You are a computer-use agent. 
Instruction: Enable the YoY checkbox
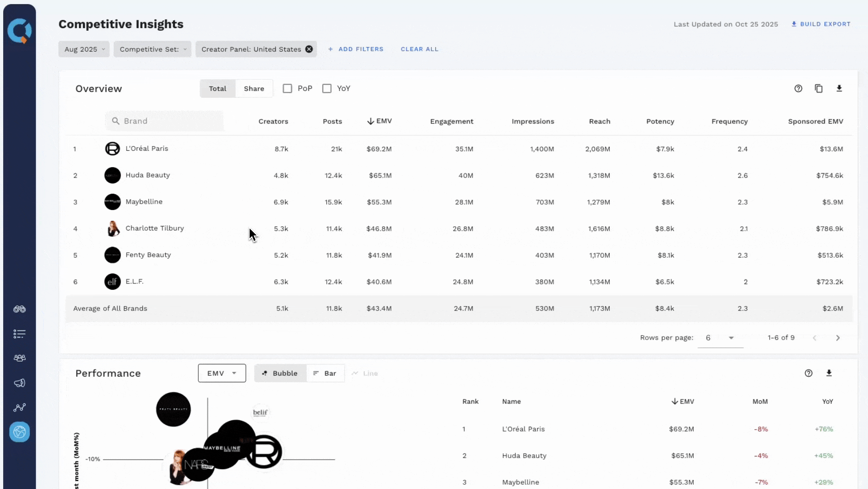click(327, 88)
